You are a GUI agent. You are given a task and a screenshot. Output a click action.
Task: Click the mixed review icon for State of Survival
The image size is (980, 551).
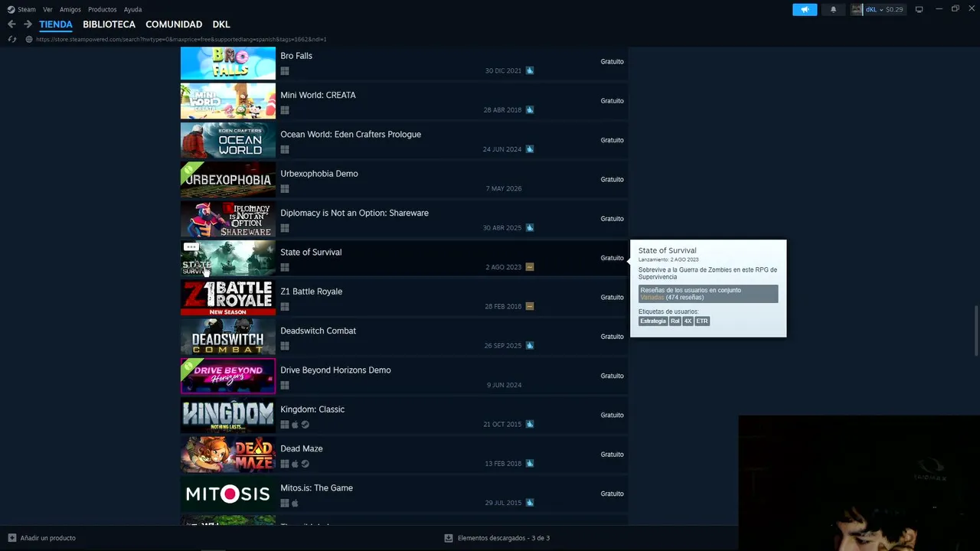530,267
